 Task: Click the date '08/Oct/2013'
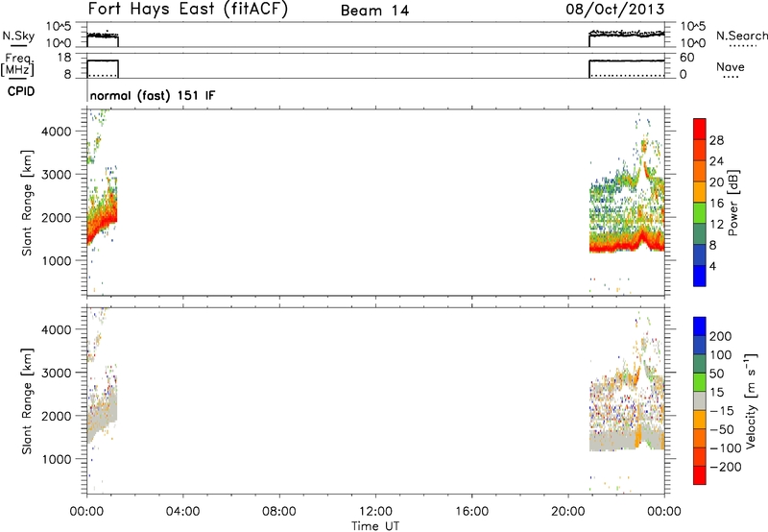(615, 9)
